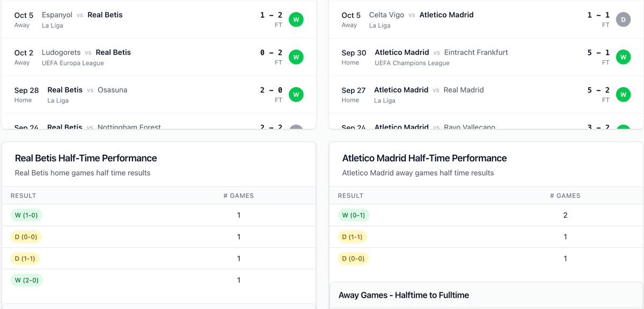The width and height of the screenshot is (644, 309).
Task: Click the W badge for Atletico vs Real Madrid
Action: click(x=623, y=95)
